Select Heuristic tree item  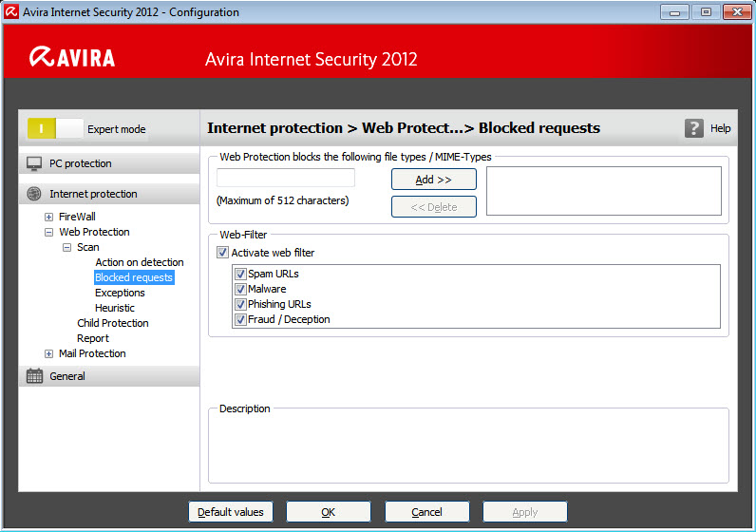click(115, 308)
